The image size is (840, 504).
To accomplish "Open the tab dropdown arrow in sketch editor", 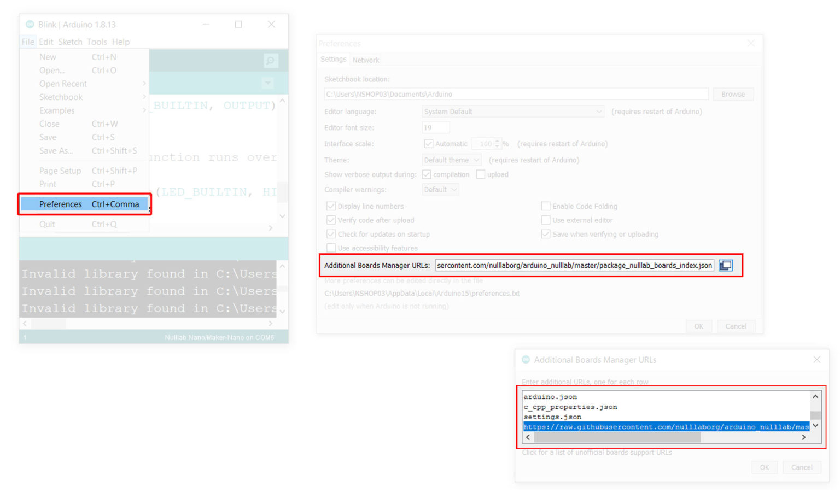I will point(267,83).
